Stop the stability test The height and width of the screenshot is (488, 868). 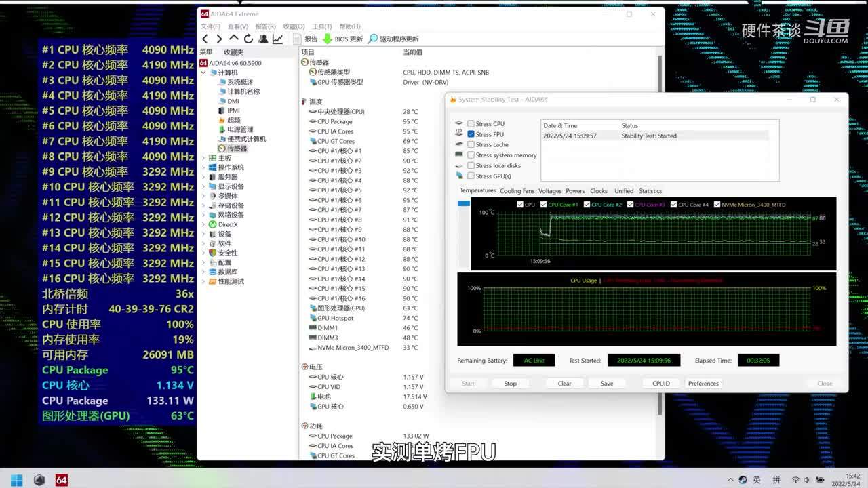(x=511, y=384)
